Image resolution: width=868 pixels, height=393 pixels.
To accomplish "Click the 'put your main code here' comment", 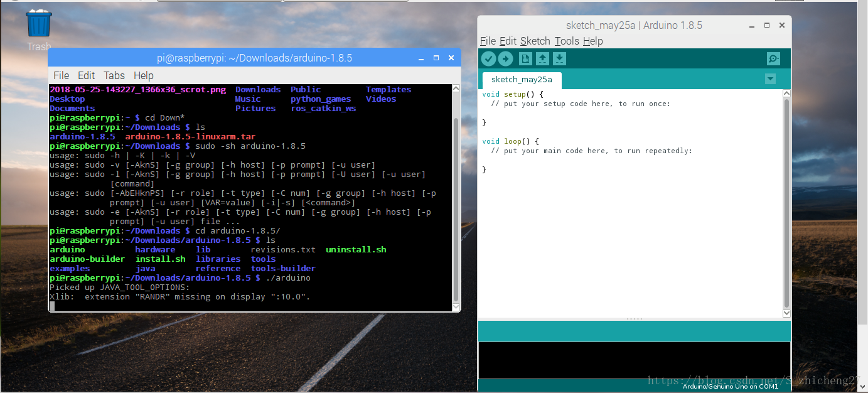I will pos(591,151).
